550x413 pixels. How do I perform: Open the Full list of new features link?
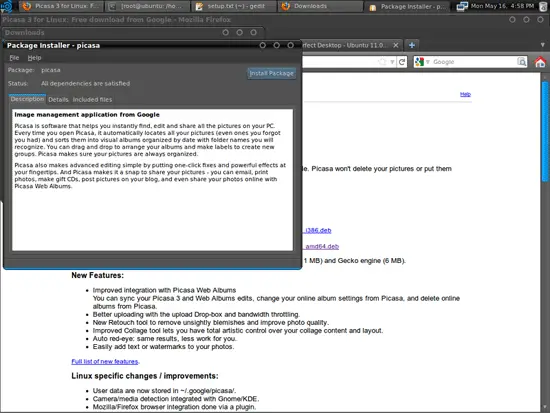point(105,361)
